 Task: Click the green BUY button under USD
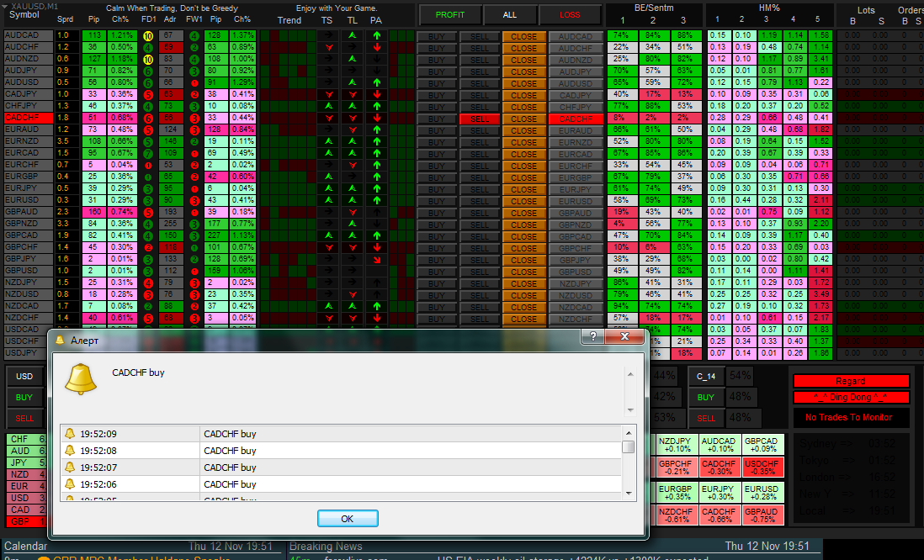pyautogui.click(x=24, y=398)
